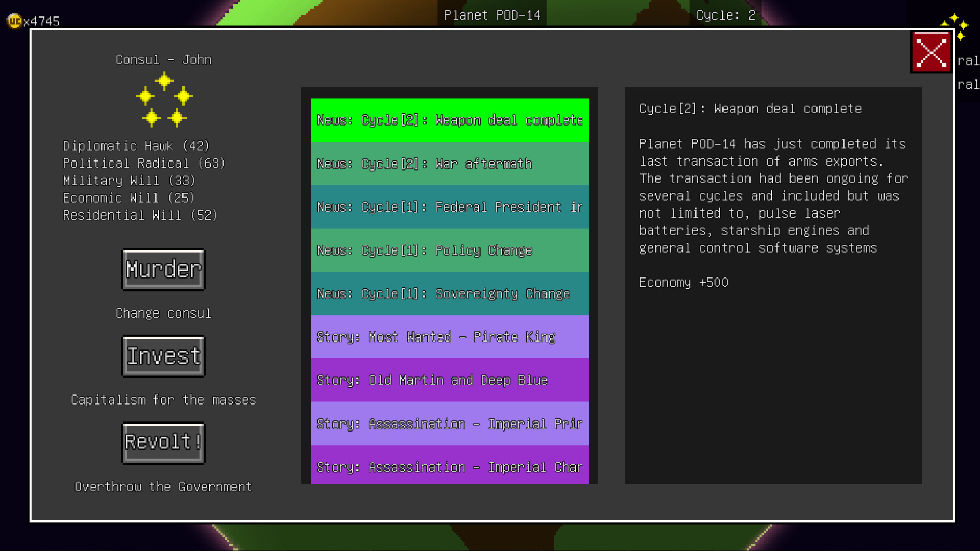
Task: Open Most Wanted - Pirate King story
Action: (449, 337)
